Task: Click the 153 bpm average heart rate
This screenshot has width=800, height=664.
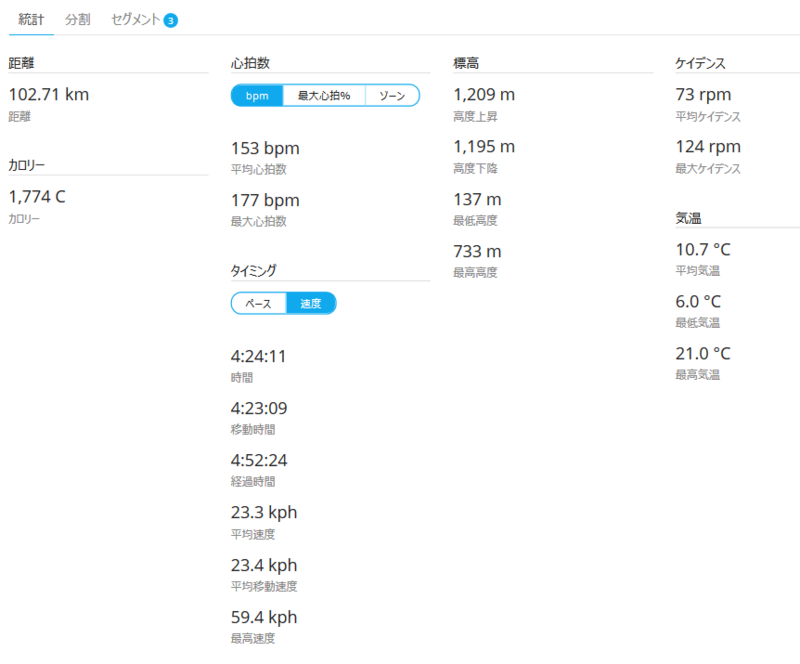Action: [x=265, y=149]
